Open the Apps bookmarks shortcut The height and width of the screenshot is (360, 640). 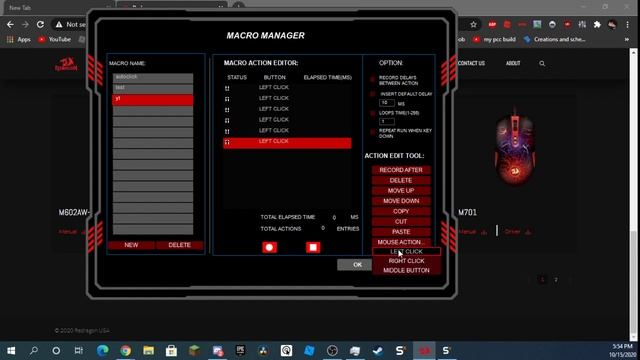click(19, 40)
